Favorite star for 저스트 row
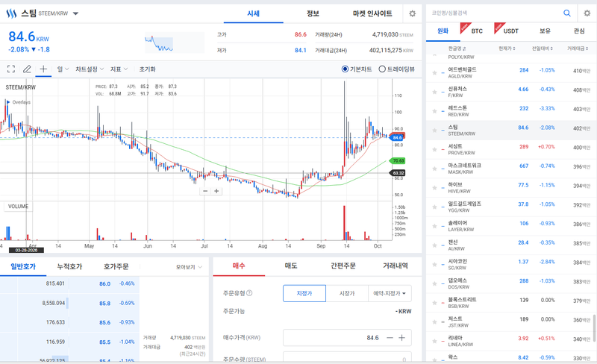Screen dimensions: 597x364 pyautogui.click(x=434, y=321)
